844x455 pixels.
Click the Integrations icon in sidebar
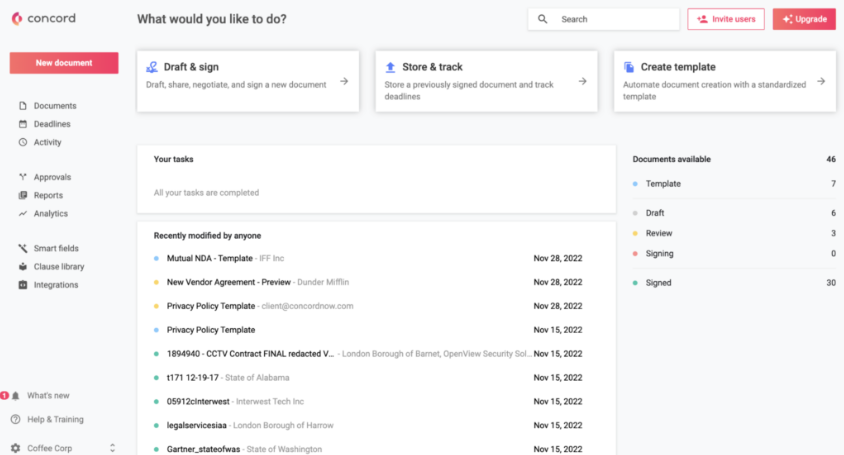(x=23, y=285)
